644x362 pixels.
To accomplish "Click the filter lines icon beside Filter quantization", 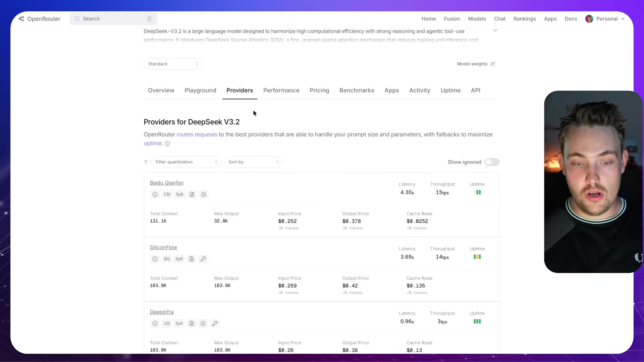I will (x=146, y=162).
